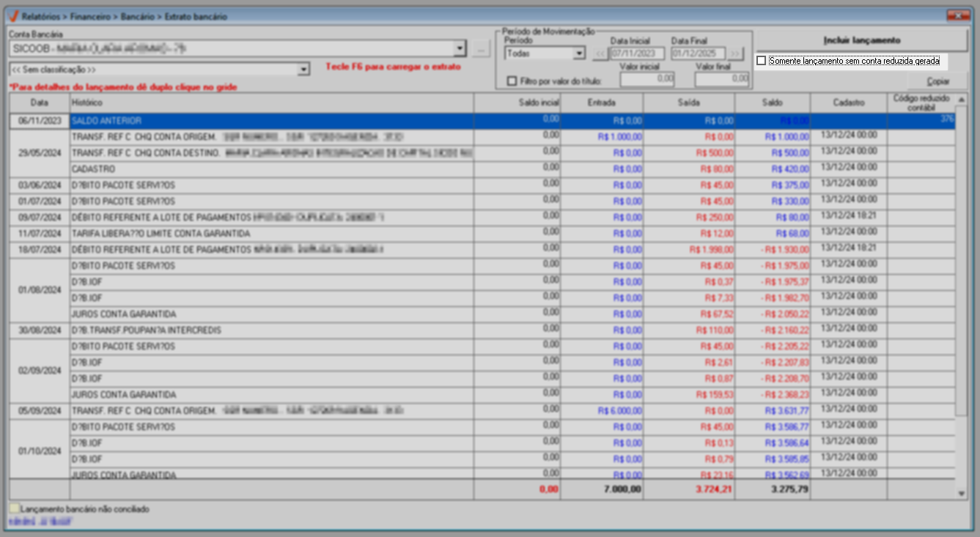Close the Extrato bancário window

[956, 15]
